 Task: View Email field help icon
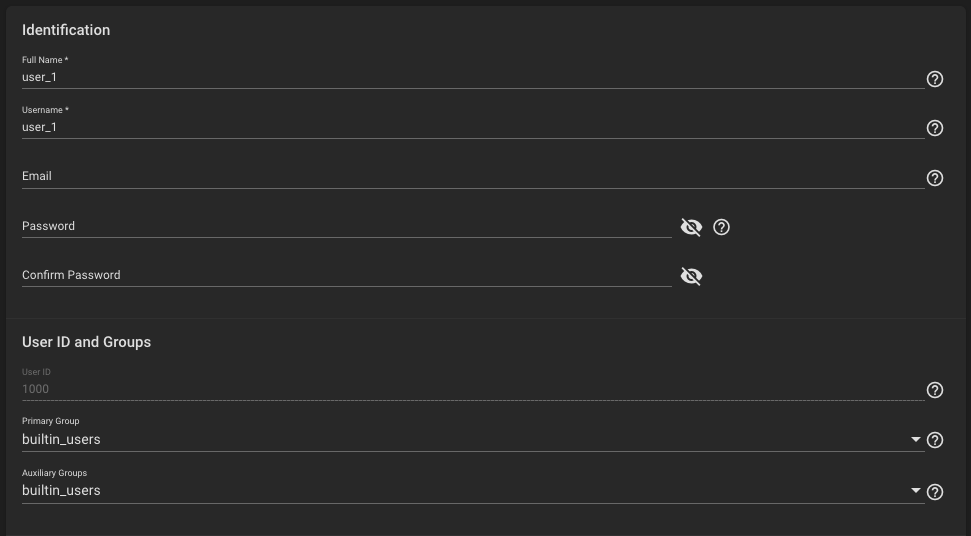[934, 178]
